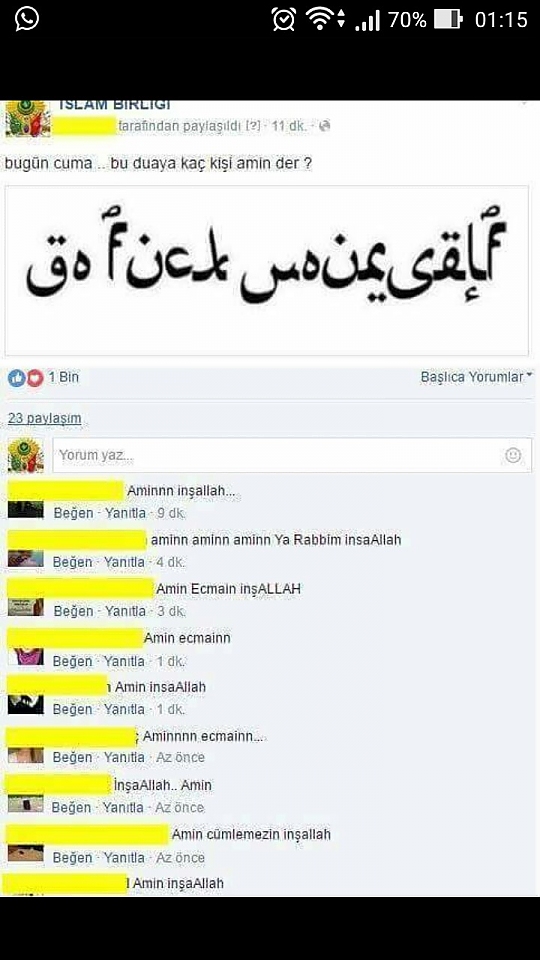
Task: Open the Başlıca Yorumlar dropdown
Action: point(476,377)
